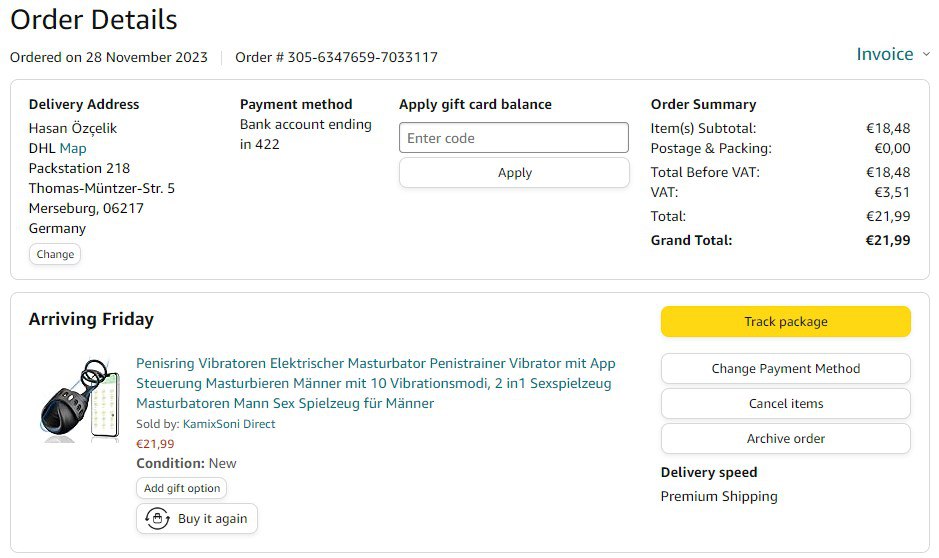The width and height of the screenshot is (939, 558).
Task: Click the Premium Shipping delivery speed text
Action: pyautogui.click(x=718, y=496)
